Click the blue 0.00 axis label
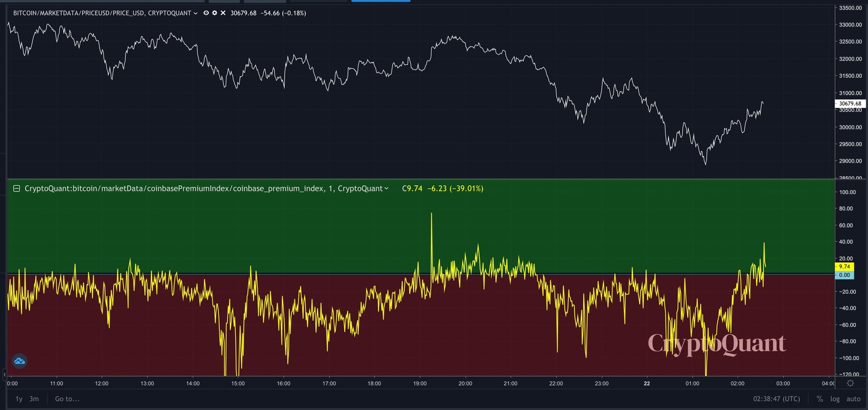Image resolution: width=868 pixels, height=410 pixels. (846, 275)
